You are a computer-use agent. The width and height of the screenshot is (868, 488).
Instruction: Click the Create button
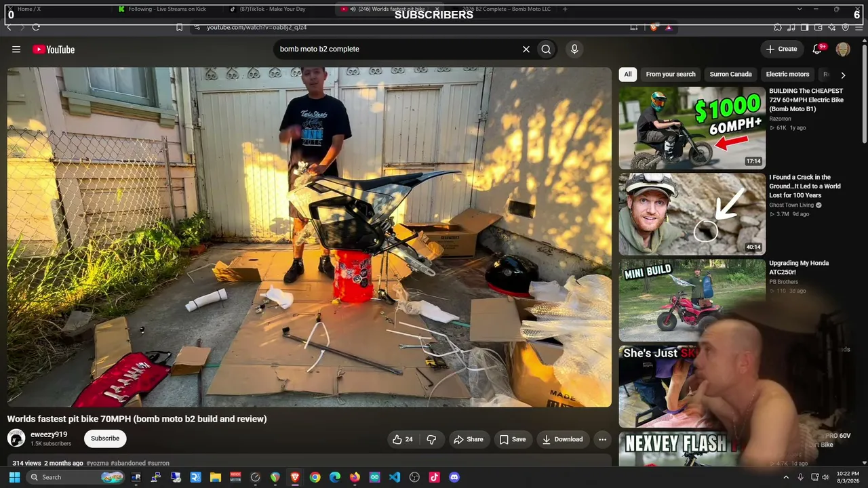781,49
